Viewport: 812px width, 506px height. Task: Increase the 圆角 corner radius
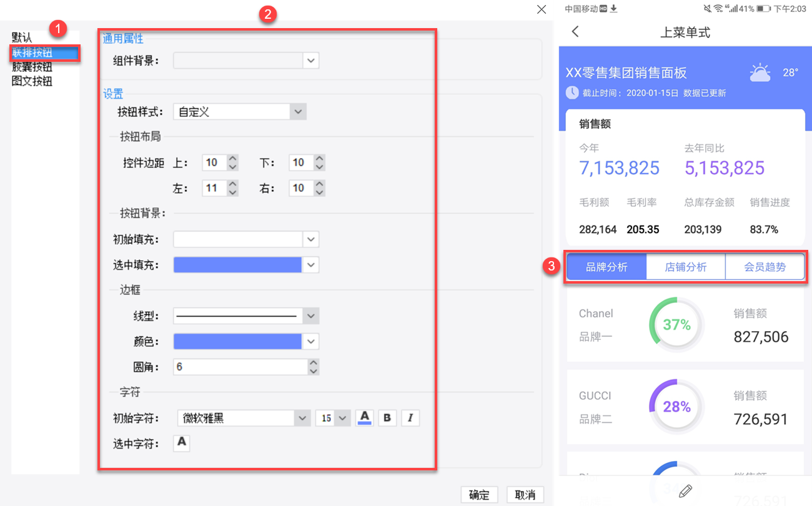314,363
